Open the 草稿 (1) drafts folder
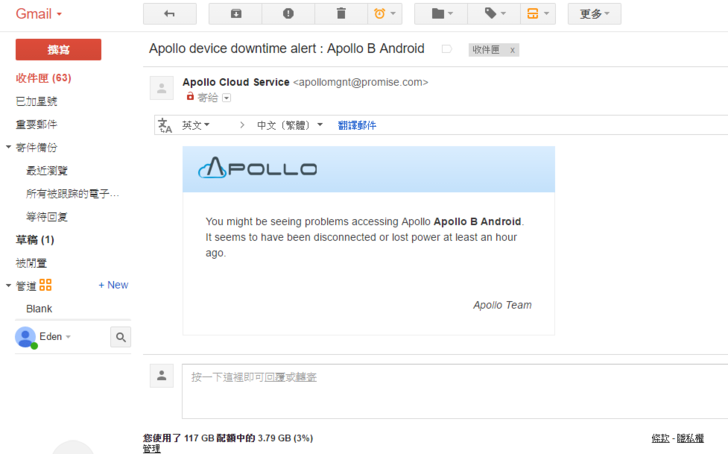 coord(35,240)
